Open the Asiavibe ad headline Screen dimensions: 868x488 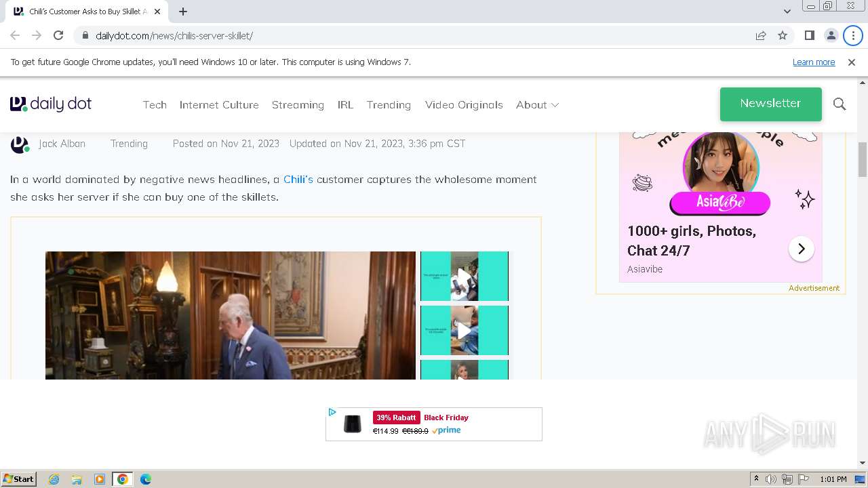click(x=692, y=241)
